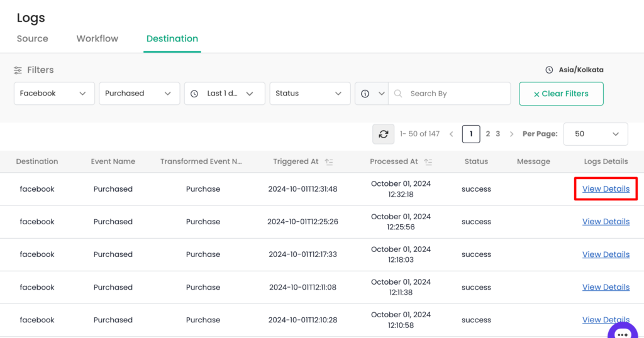Click processed time October 01, 2024 12:25:56
644x338 pixels.
(401, 222)
